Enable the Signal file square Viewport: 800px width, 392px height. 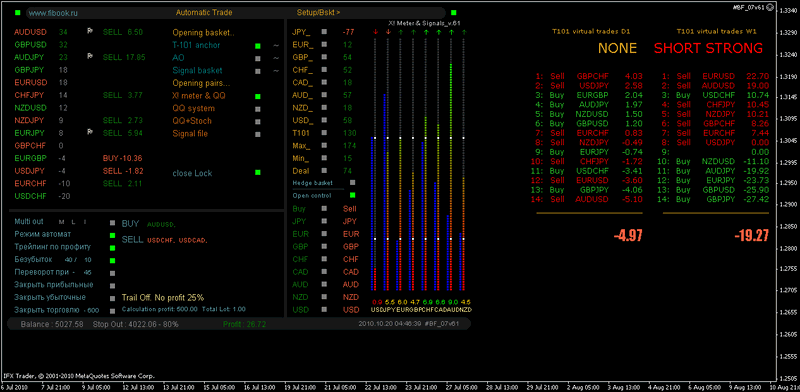258,134
